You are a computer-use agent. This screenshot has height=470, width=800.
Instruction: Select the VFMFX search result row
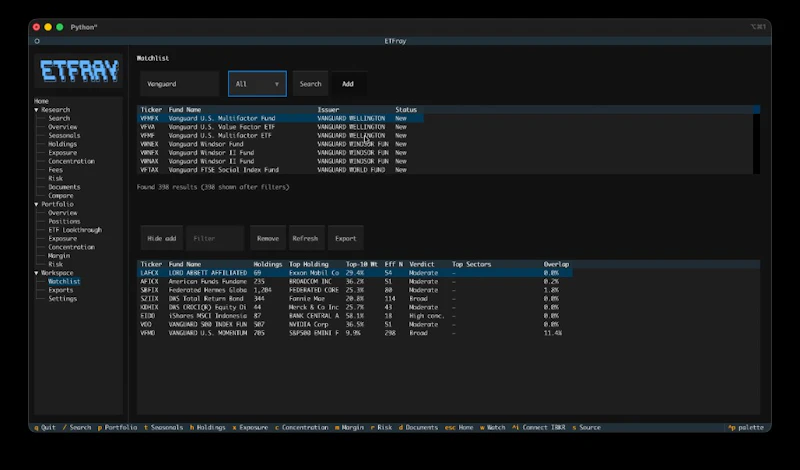click(280, 118)
